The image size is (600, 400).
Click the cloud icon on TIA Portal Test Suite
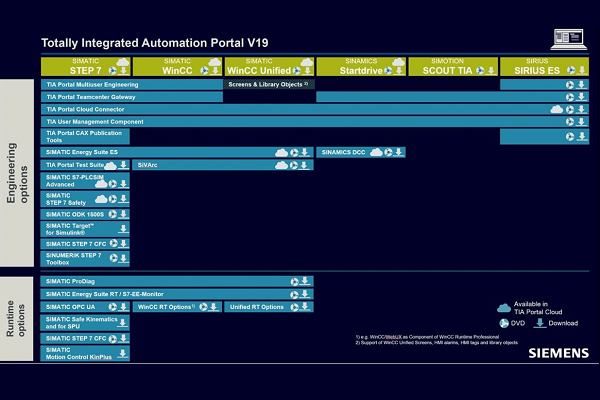click(110, 166)
